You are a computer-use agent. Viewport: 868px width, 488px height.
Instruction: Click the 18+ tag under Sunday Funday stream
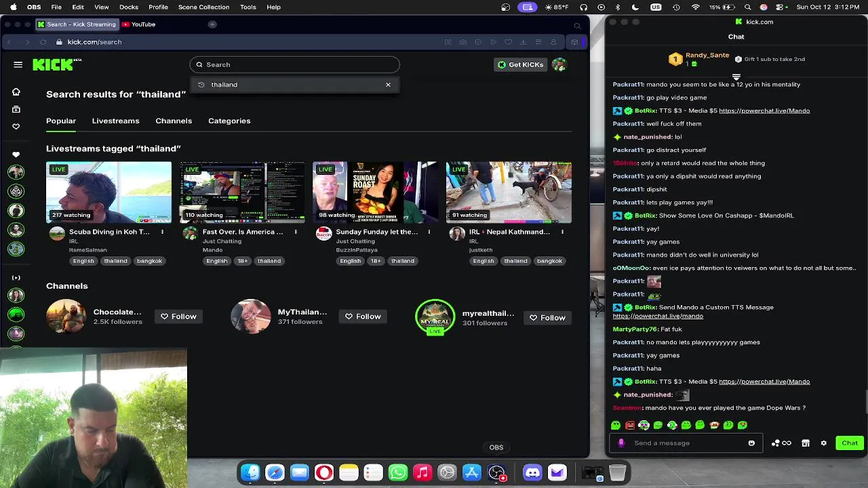tap(376, 261)
